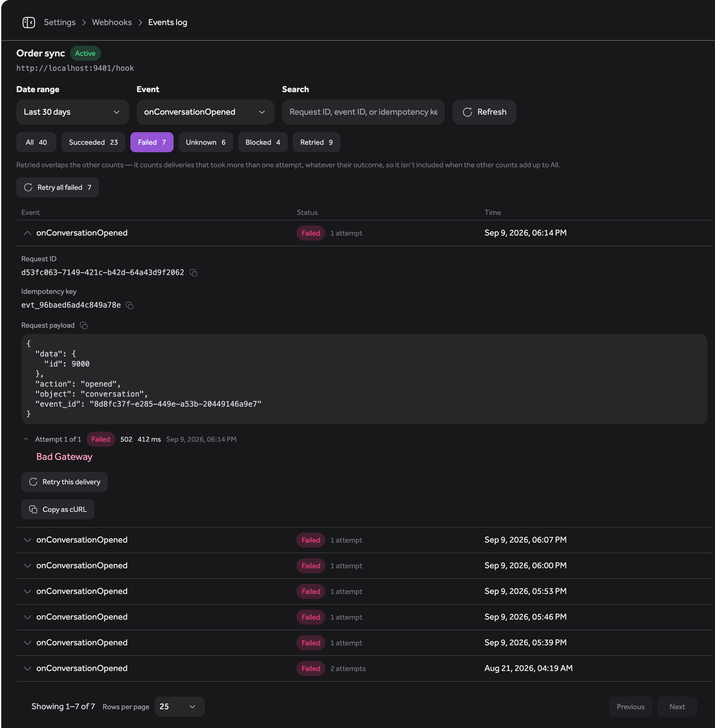The width and height of the screenshot is (715, 728).
Task: Click the Next page button
Action: (x=677, y=707)
